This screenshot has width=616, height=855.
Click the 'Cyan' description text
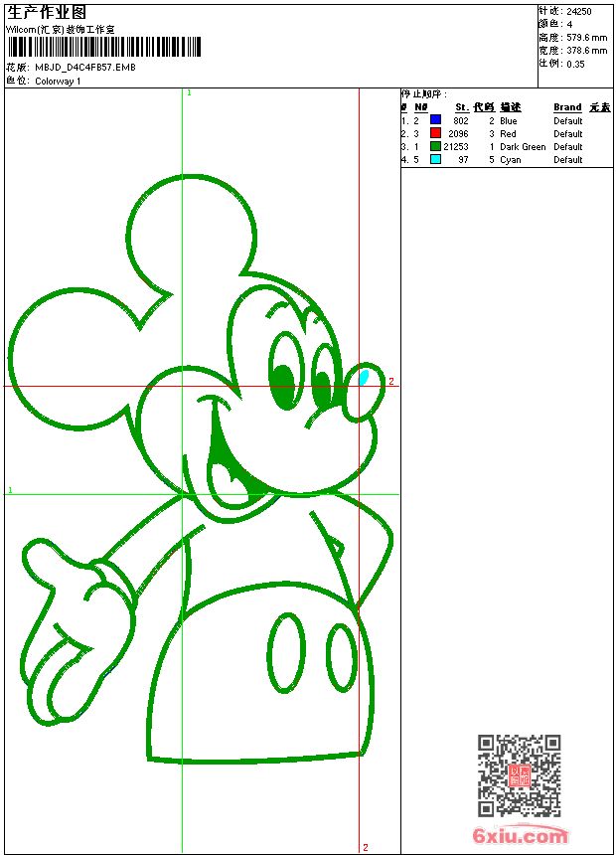[511, 160]
